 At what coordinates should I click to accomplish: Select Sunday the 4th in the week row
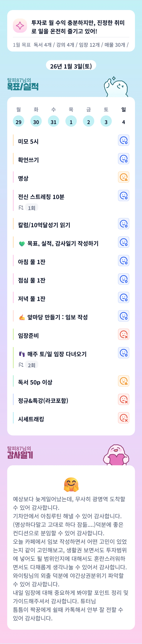click(123, 121)
